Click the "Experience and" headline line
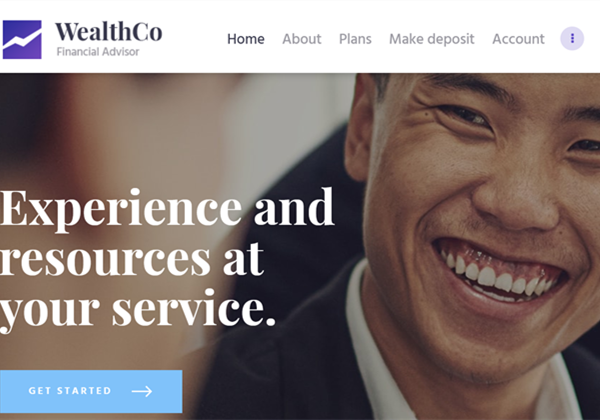This screenshot has height=420, width=600. point(167,208)
